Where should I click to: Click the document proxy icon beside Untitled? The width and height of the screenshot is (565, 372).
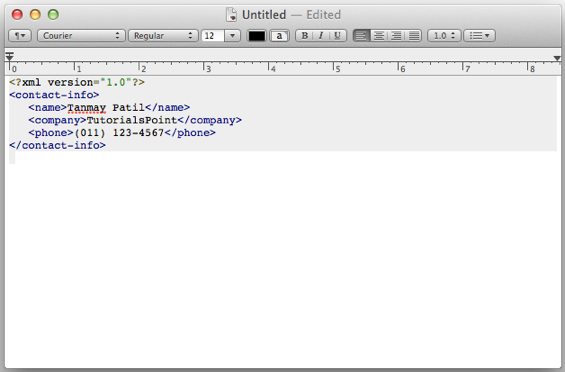pos(231,15)
